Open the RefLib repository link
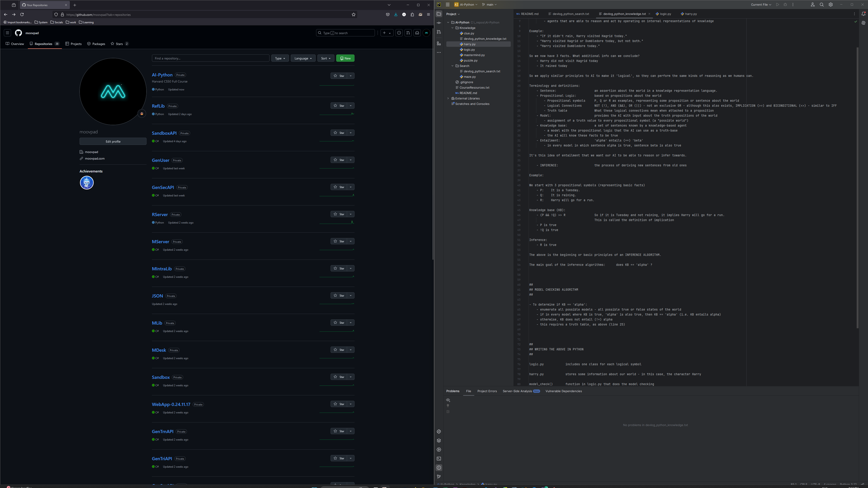The image size is (868, 488). [x=158, y=106]
